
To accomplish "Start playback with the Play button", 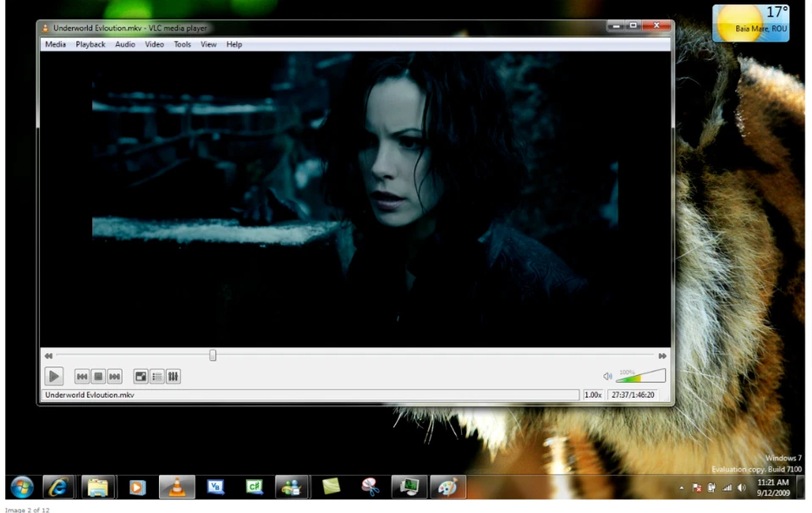I will pyautogui.click(x=53, y=376).
